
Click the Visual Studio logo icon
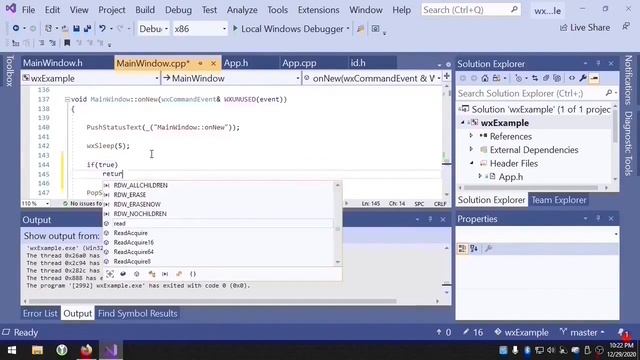(10, 9)
